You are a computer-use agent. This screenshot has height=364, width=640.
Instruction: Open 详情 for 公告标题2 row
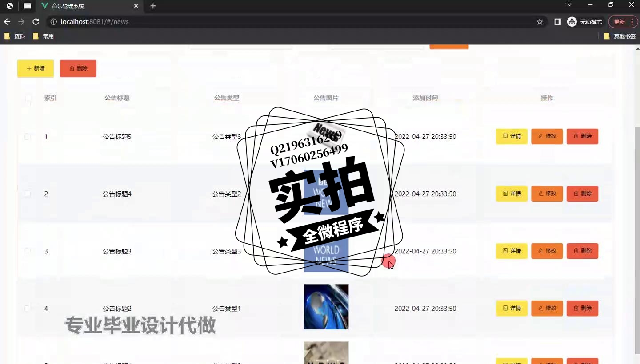(512, 308)
